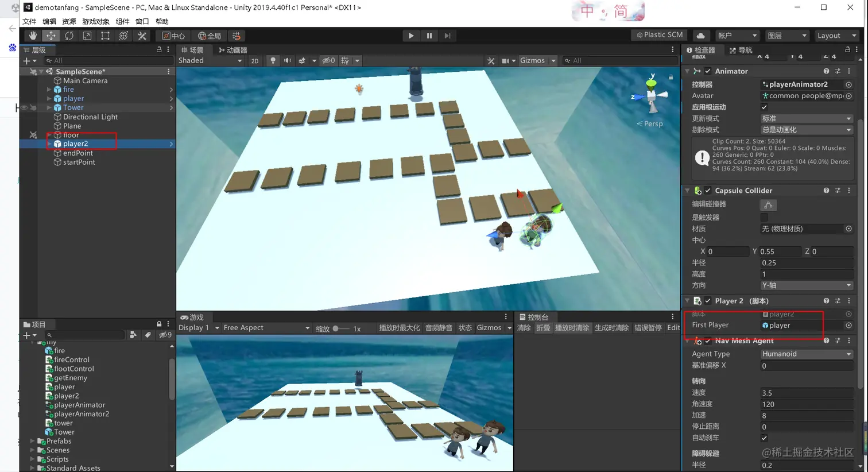This screenshot has height=472, width=868.
Task: Click the Pause button
Action: [429, 36]
